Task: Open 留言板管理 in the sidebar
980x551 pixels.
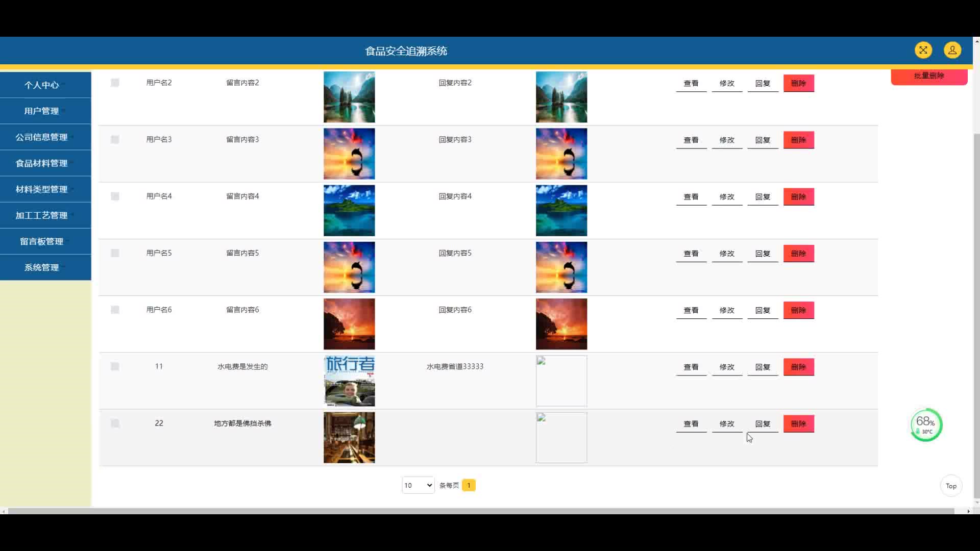Action: [x=42, y=241]
